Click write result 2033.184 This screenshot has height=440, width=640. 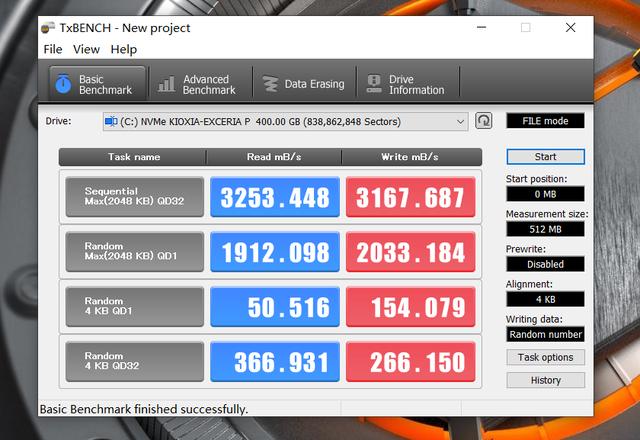tap(410, 252)
